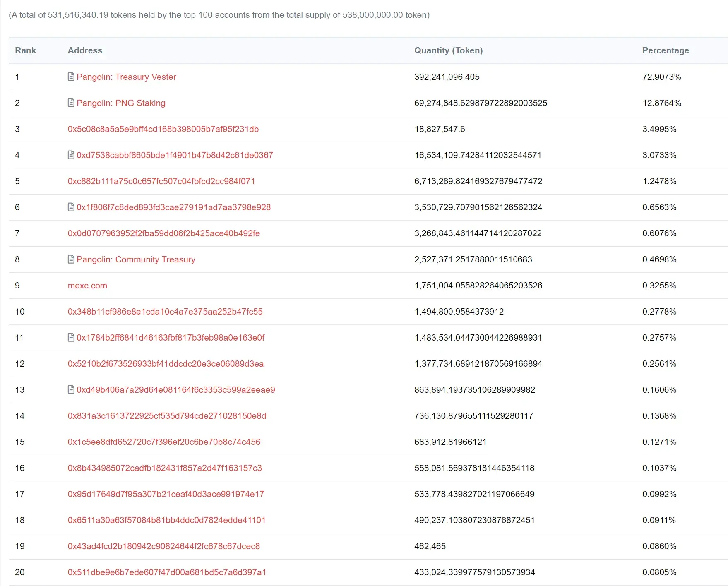Select quantity 1,377,734.689121870569166894
The image size is (728, 586).
click(x=478, y=364)
